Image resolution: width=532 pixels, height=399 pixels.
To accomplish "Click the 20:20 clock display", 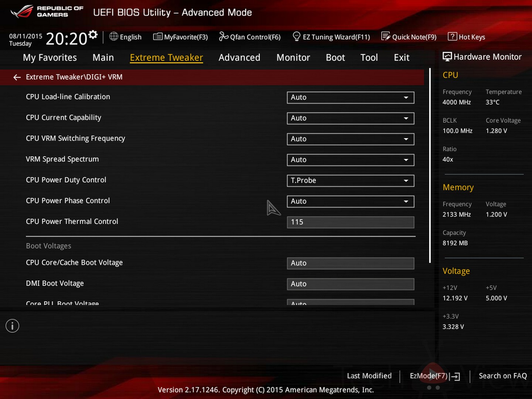I will (66, 39).
